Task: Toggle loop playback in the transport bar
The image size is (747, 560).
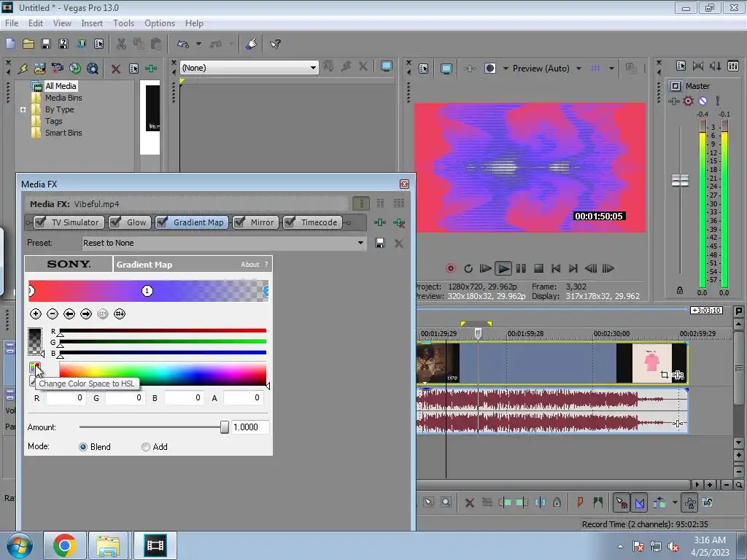Action: tap(468, 268)
